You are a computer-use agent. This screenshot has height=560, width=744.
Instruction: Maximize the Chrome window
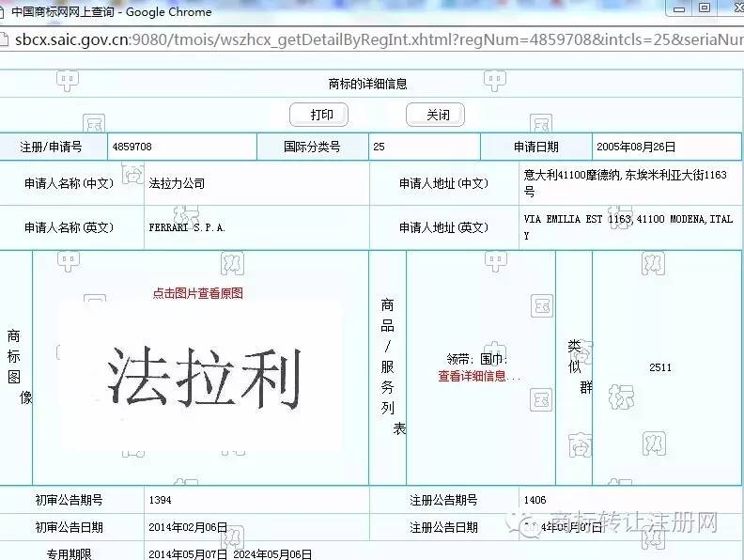[x=705, y=8]
